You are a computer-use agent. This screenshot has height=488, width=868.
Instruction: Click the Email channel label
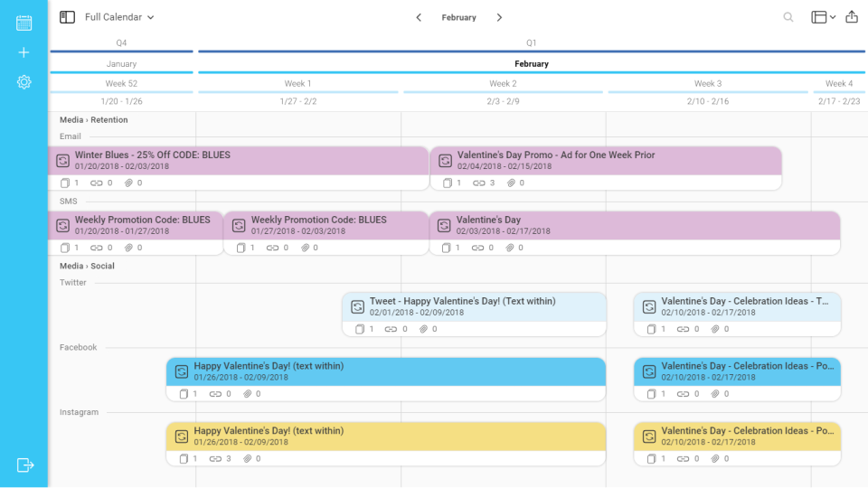(71, 136)
